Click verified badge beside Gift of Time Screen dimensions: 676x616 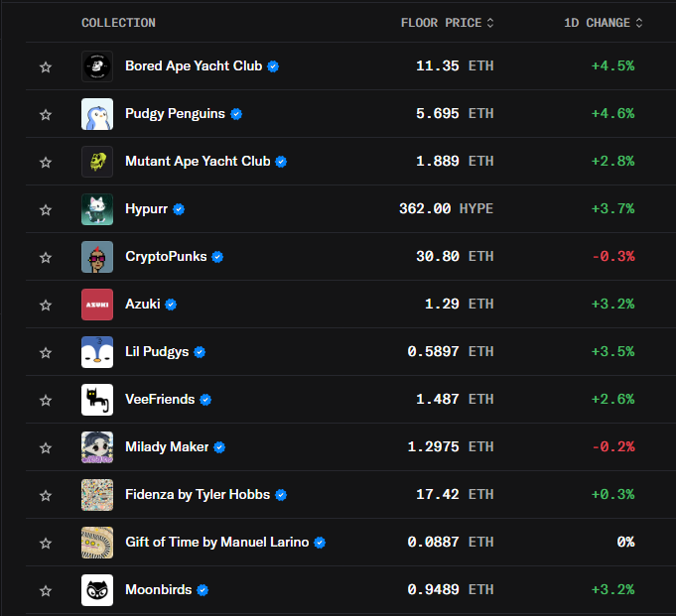320,543
